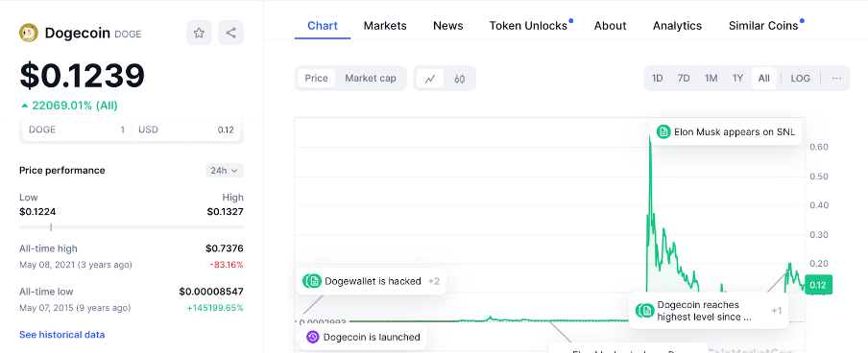Viewport: 868px width, 353px height.
Task: Click the Dogecoin logo icon
Action: pyautogui.click(x=29, y=33)
